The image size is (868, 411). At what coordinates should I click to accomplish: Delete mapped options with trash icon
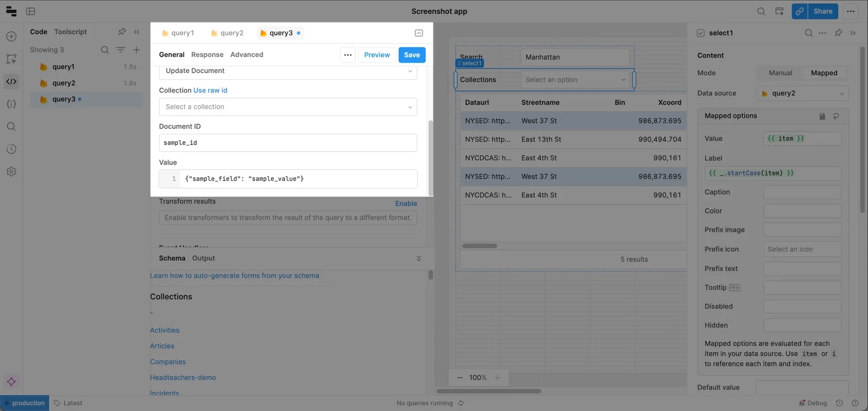(822, 116)
